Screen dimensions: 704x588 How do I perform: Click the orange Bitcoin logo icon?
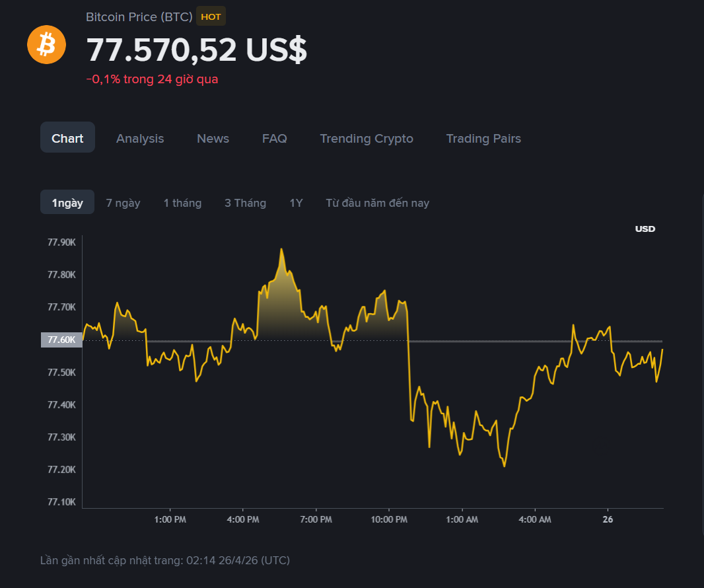point(46,45)
